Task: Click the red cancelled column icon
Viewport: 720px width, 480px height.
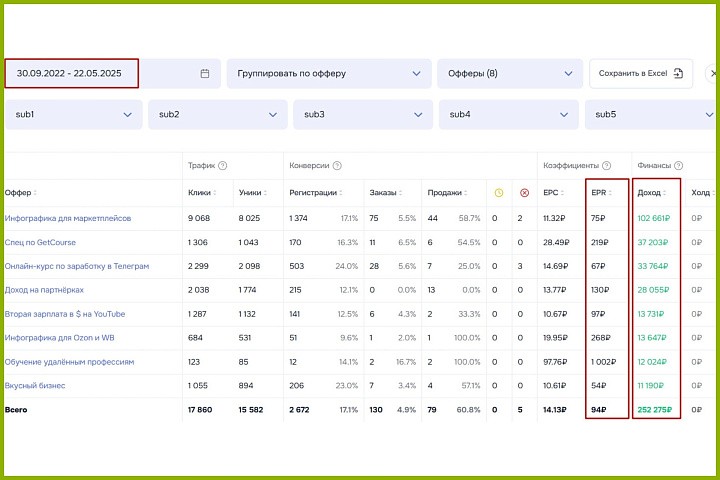Action: point(523,193)
